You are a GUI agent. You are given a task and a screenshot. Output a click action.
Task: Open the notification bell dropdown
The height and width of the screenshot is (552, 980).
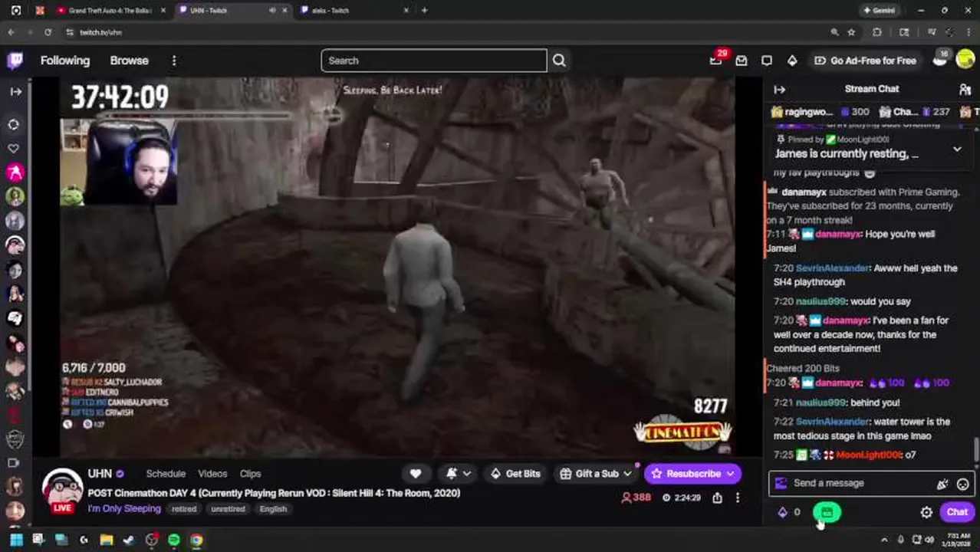(458, 474)
